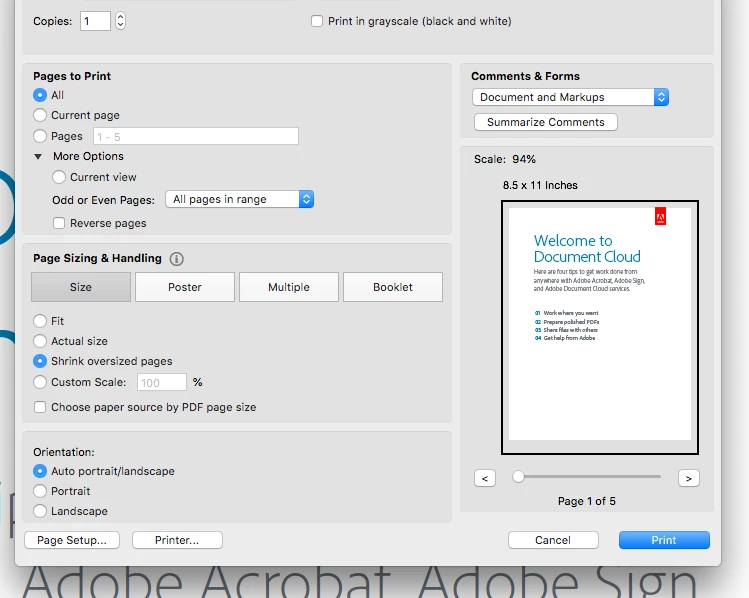Screen dimensions: 749x598
Task: Open the Odd or Even Pages dropdown
Action: coord(239,199)
